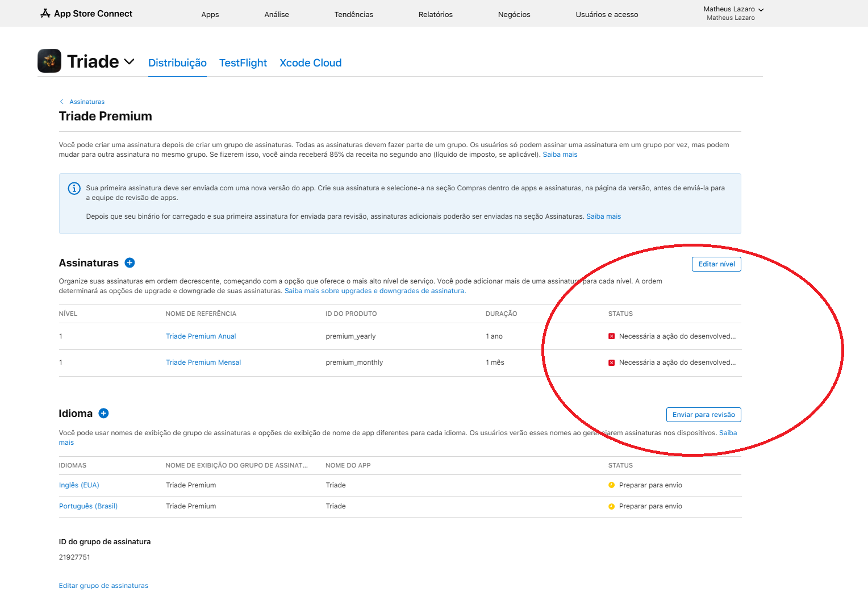Switch to the TestFlight tab
The image size is (868, 609).
pos(243,62)
